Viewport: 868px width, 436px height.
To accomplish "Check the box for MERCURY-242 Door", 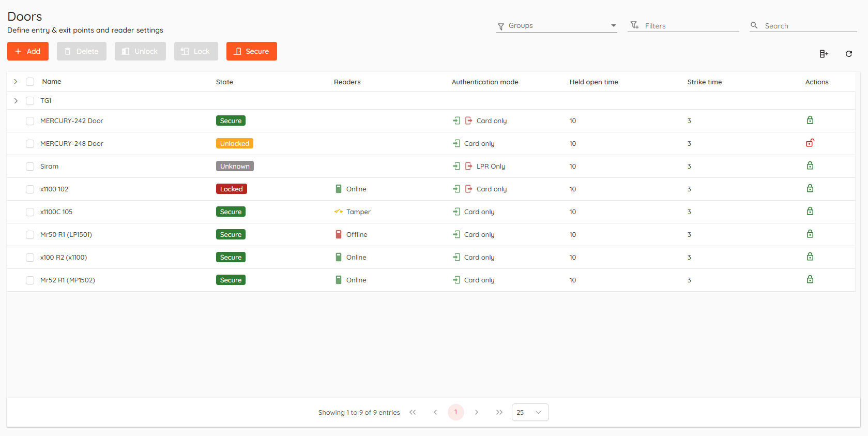I will click(30, 121).
